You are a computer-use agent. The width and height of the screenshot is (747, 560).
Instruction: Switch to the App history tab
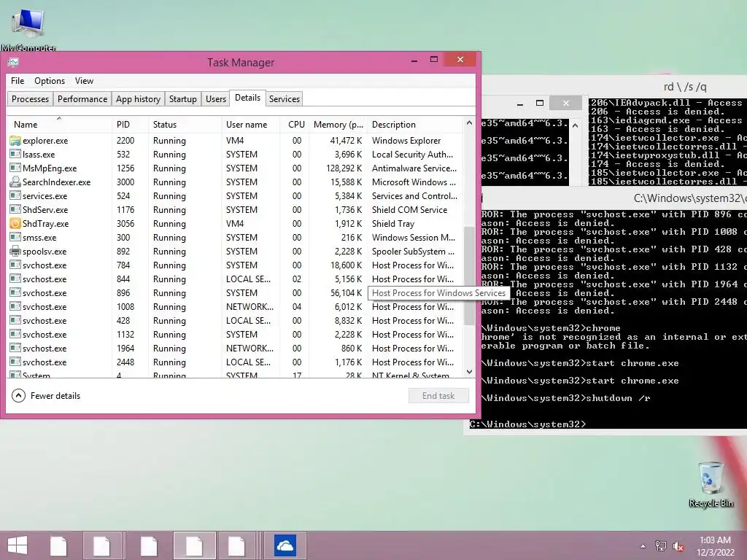point(138,99)
